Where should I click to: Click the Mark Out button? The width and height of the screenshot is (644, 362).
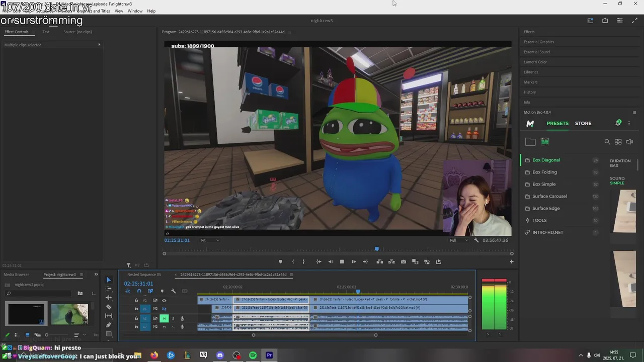click(303, 261)
